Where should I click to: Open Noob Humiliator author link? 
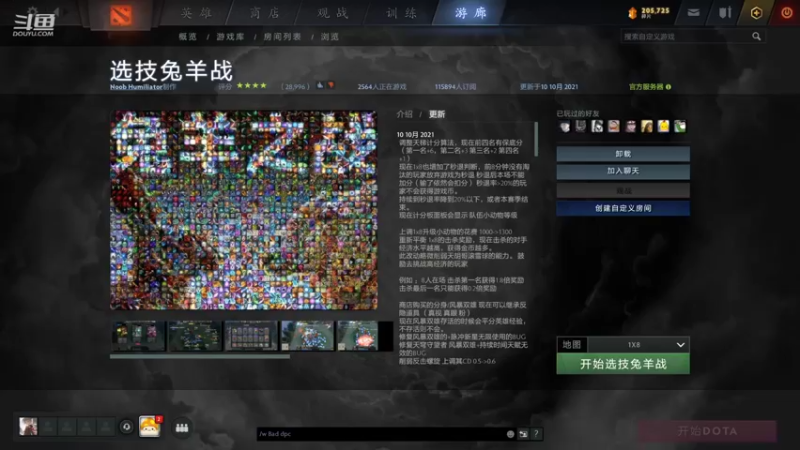[x=136, y=87]
